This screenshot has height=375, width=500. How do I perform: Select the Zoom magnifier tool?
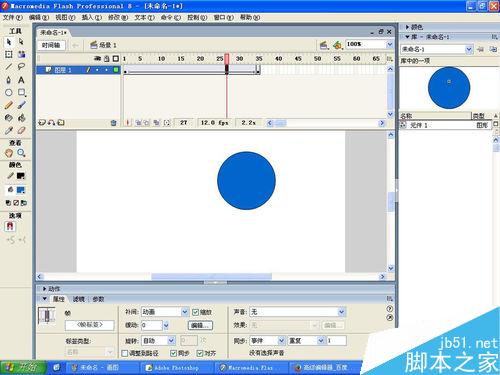(21, 153)
